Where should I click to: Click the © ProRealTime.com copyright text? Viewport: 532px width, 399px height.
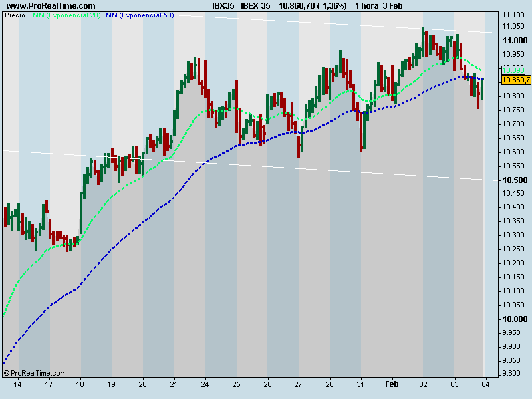(35, 374)
